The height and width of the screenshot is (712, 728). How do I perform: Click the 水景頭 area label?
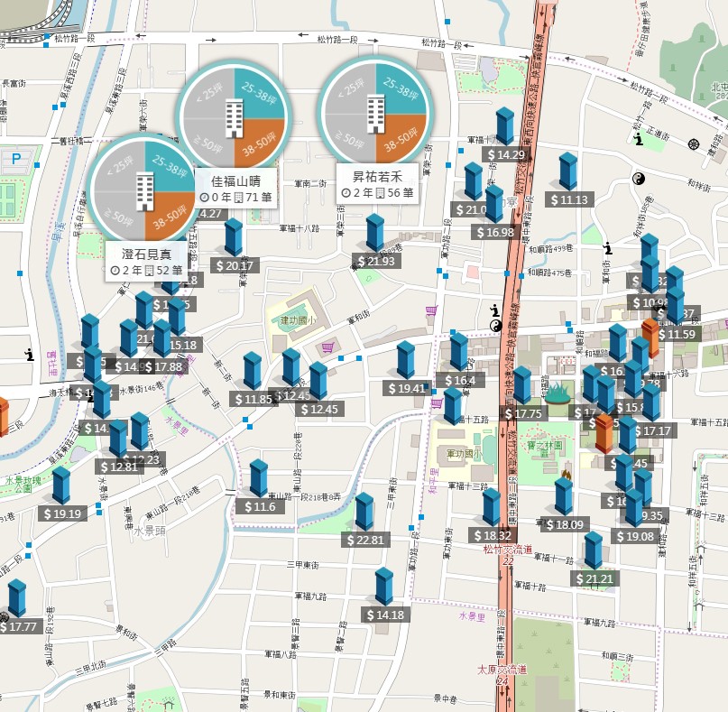point(150,531)
